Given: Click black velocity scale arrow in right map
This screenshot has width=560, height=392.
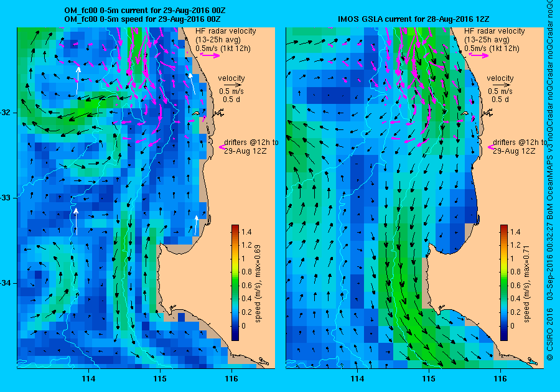Looking at the screenshot, I should click(500, 85).
